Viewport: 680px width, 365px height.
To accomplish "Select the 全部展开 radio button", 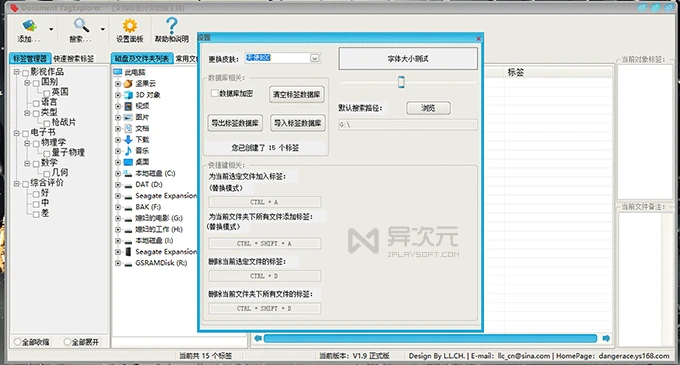I will (67, 342).
